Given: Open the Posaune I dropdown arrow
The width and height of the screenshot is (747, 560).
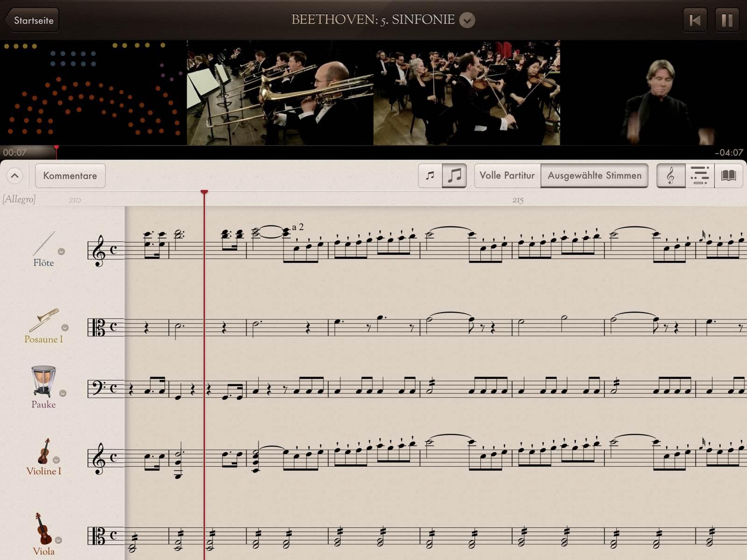Looking at the screenshot, I should [x=65, y=328].
